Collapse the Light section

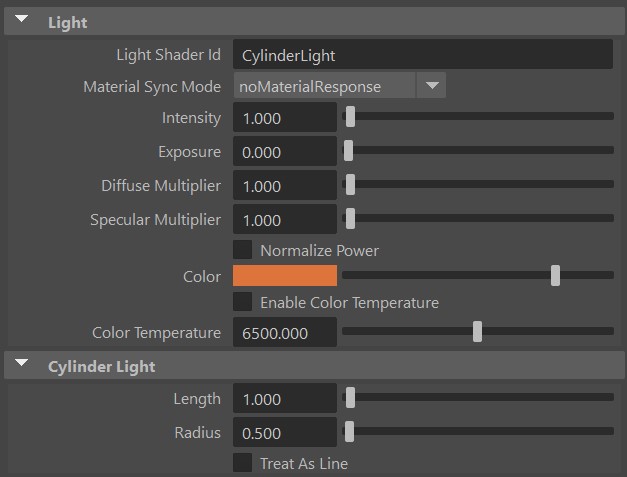(23, 22)
